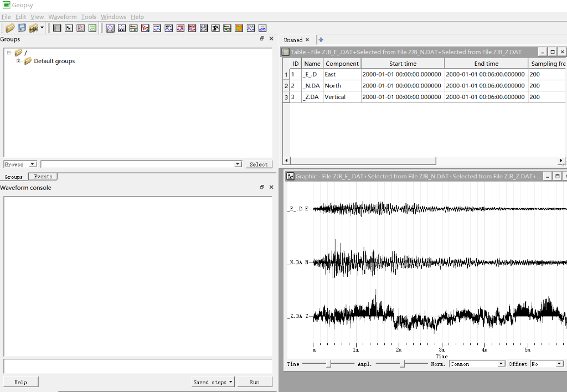Click the open file folder icon
This screenshot has width=567, height=392.
pyautogui.click(x=10, y=28)
